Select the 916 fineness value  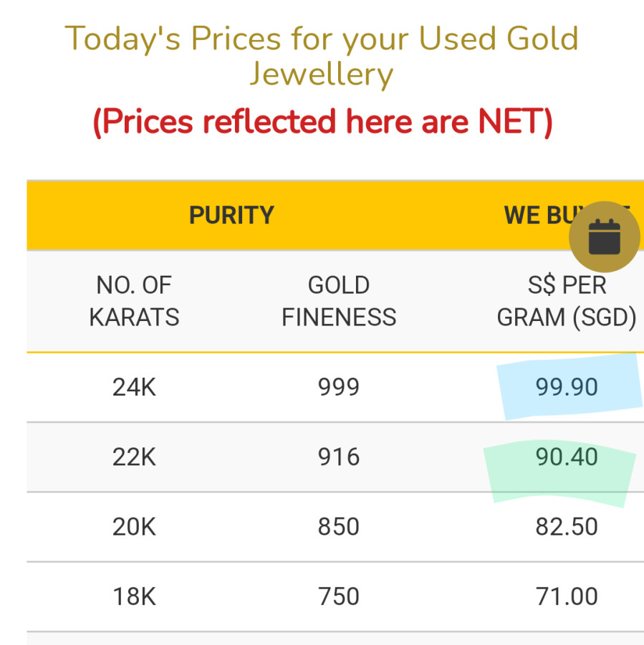(338, 457)
